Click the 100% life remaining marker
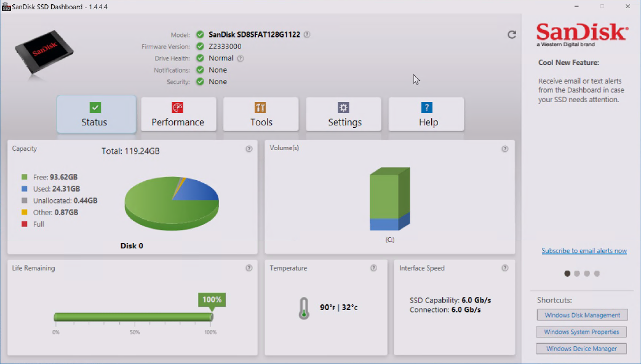 pos(212,300)
